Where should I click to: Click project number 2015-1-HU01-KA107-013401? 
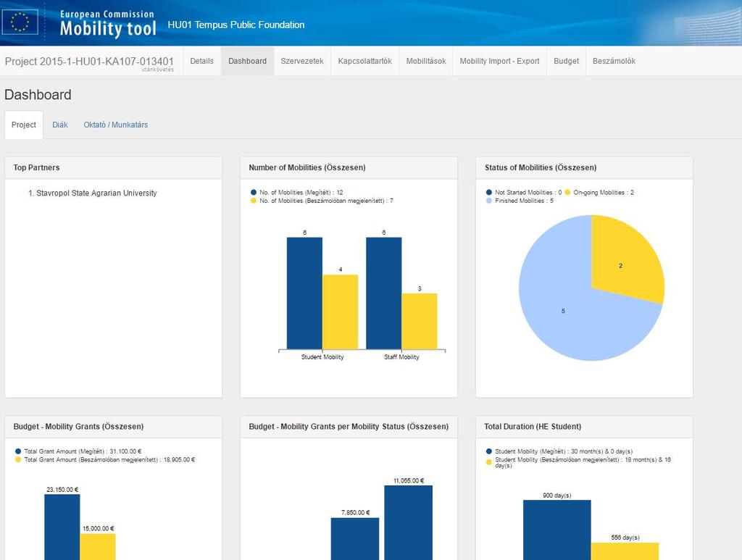point(89,62)
